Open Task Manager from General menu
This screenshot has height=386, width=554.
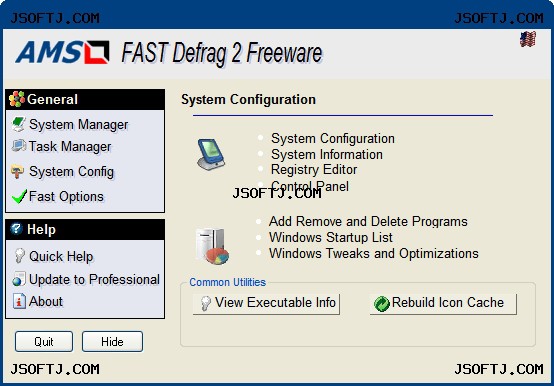70,146
